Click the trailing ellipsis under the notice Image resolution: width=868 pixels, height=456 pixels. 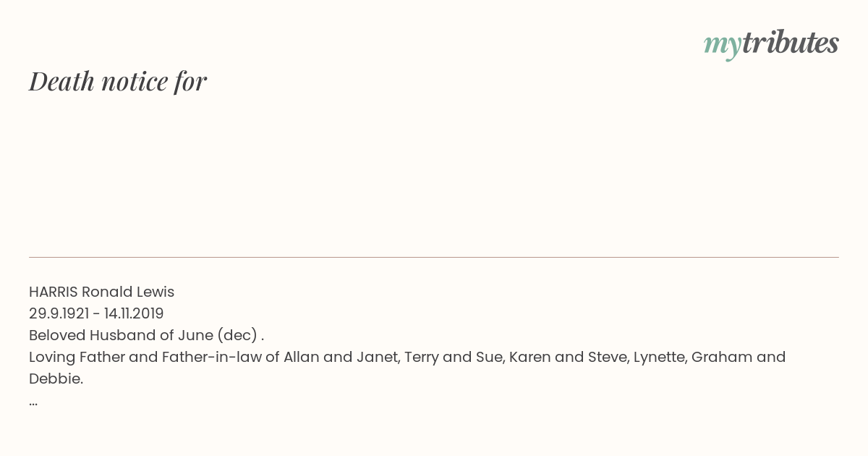33,402
